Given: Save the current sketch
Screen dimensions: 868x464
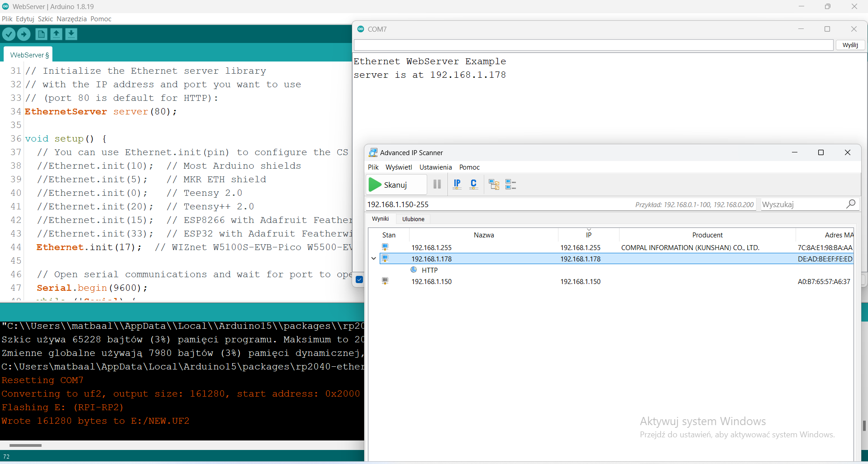Looking at the screenshot, I should [71, 34].
